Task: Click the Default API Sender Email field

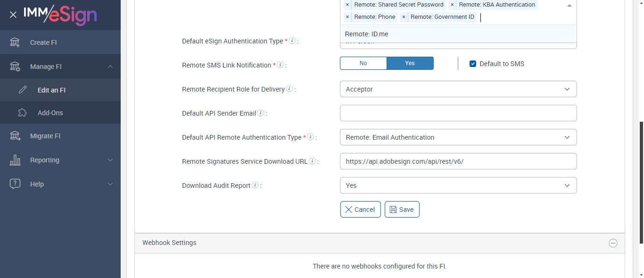Action: (458, 113)
